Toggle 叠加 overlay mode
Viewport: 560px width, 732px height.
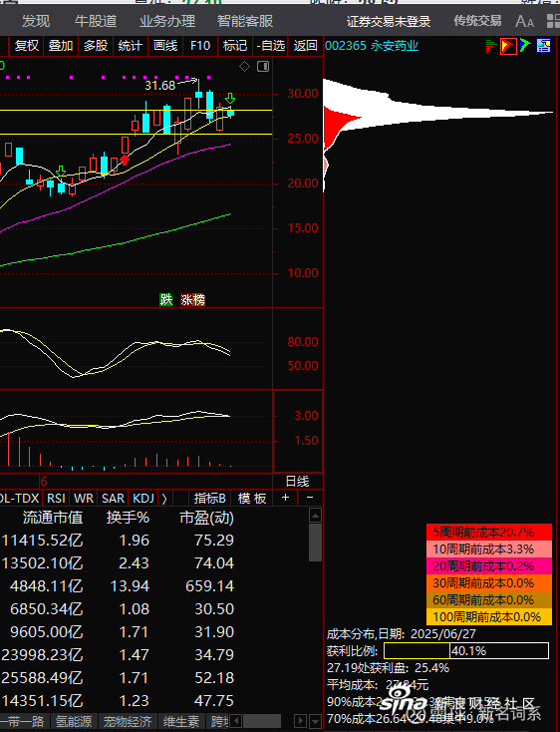61,46
